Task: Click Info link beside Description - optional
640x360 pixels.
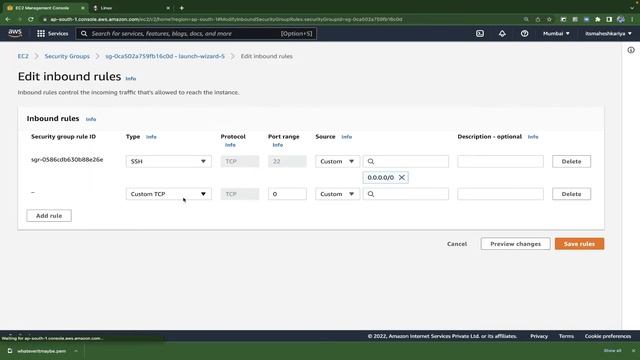Action: click(x=533, y=137)
